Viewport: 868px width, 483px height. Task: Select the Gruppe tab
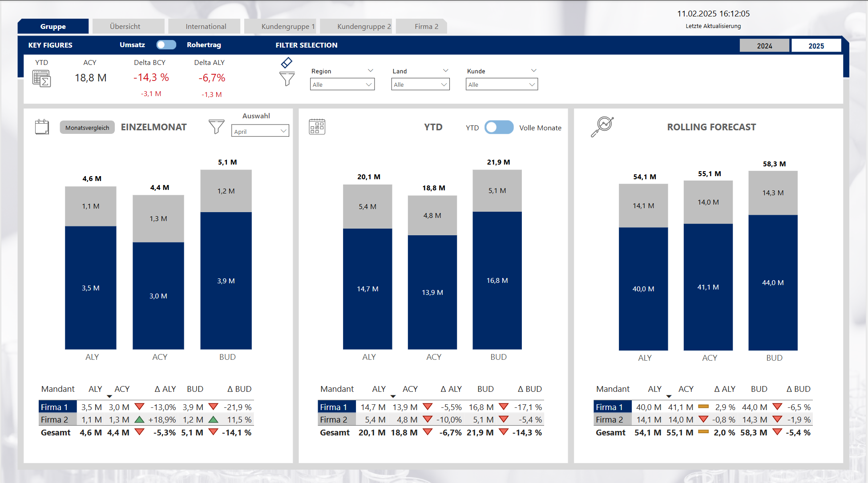pos(53,26)
